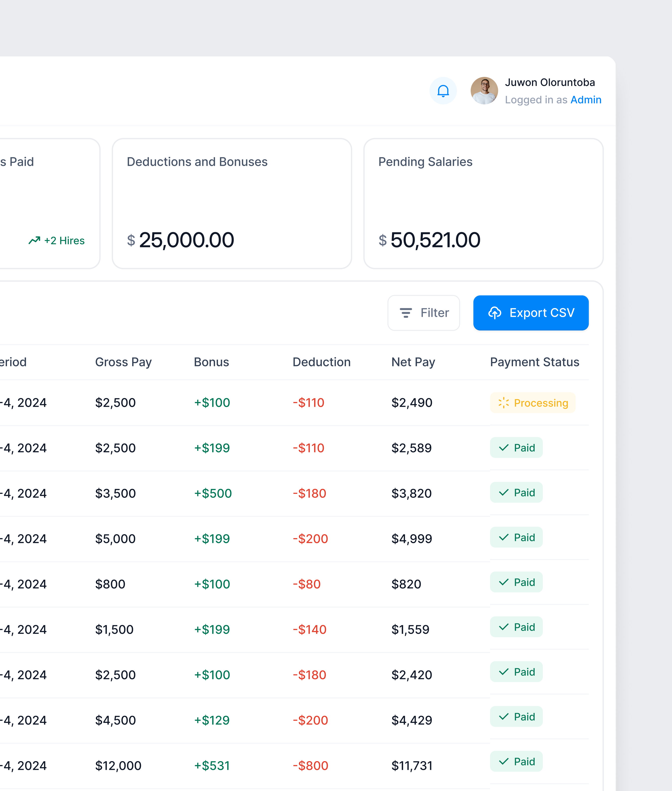Sort by Net Pay column header
The image size is (672, 791).
[413, 362]
